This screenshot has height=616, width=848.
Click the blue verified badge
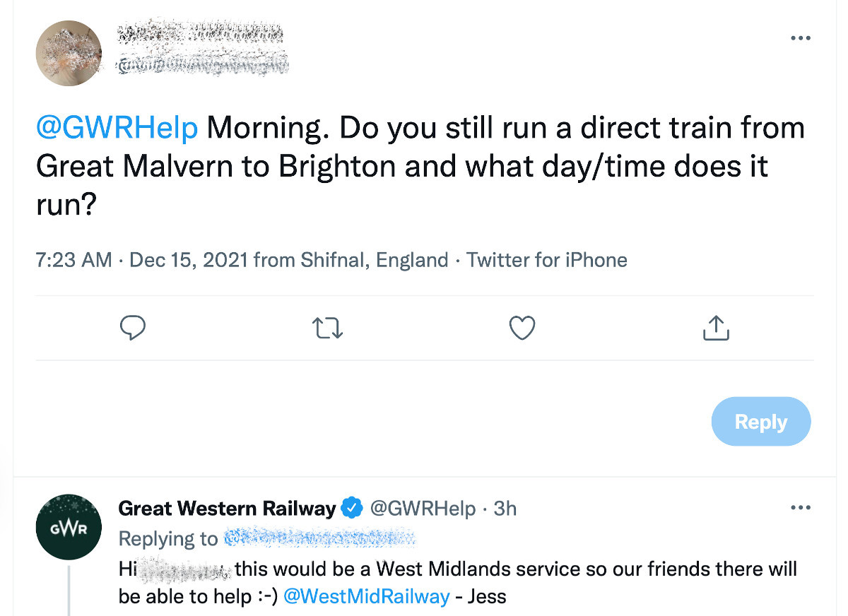tap(352, 508)
